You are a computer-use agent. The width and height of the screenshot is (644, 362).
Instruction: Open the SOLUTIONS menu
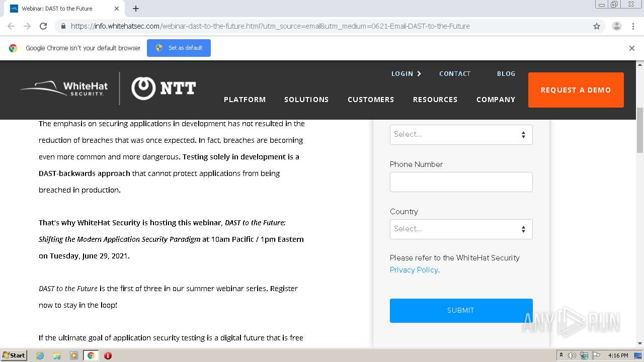[306, 100]
